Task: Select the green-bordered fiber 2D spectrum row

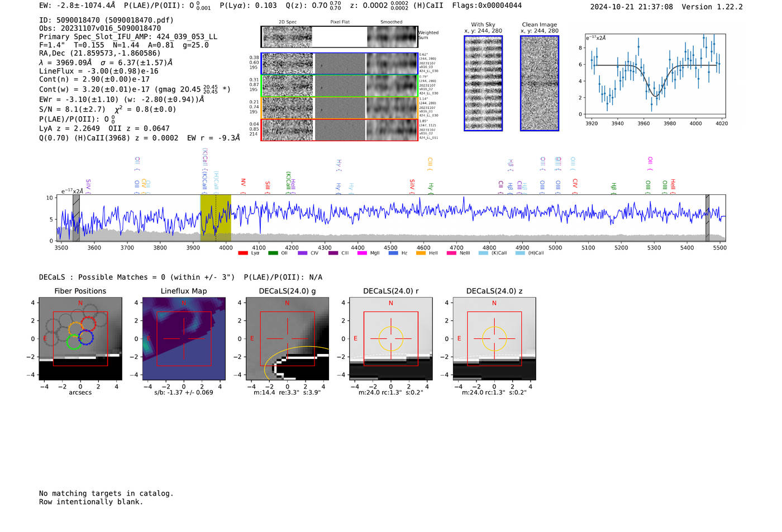Action: pos(339,85)
